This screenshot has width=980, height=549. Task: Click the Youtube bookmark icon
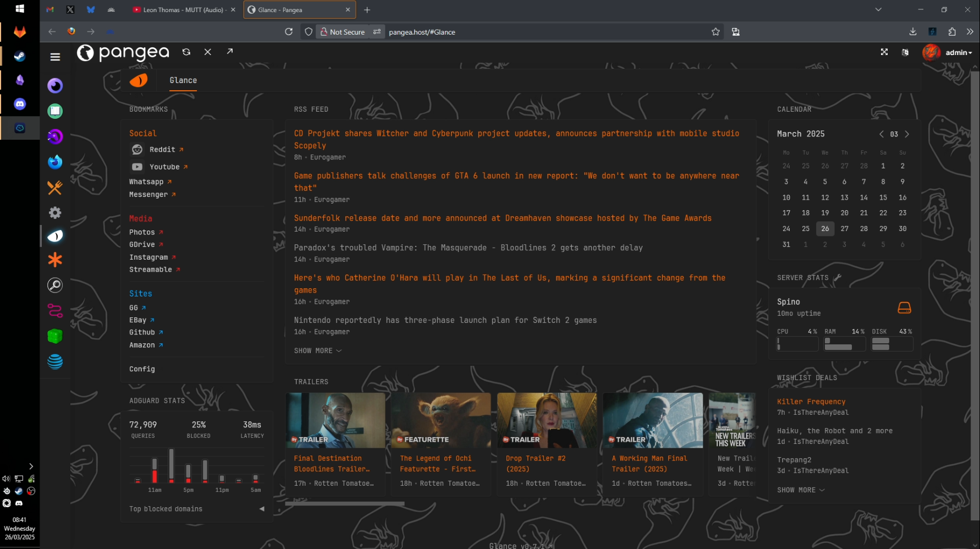pos(137,167)
